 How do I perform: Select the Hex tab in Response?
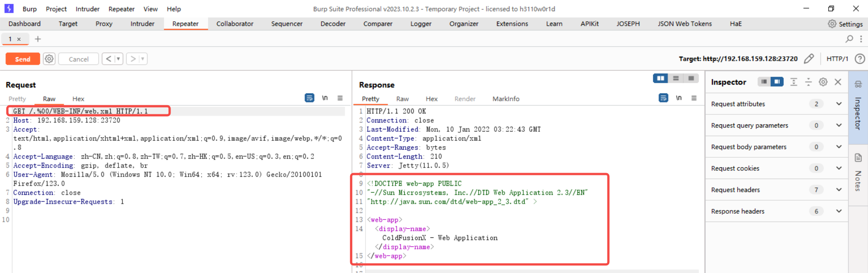point(431,99)
